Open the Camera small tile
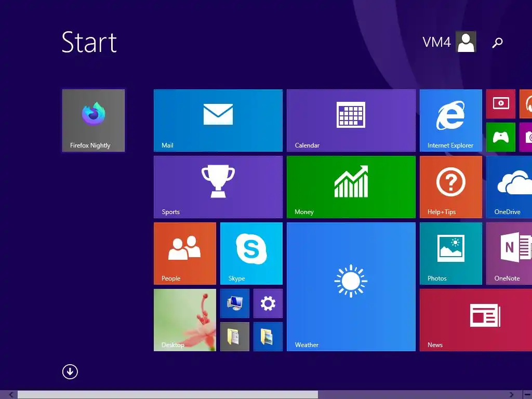Image resolution: width=532 pixels, height=399 pixels. coord(526,137)
